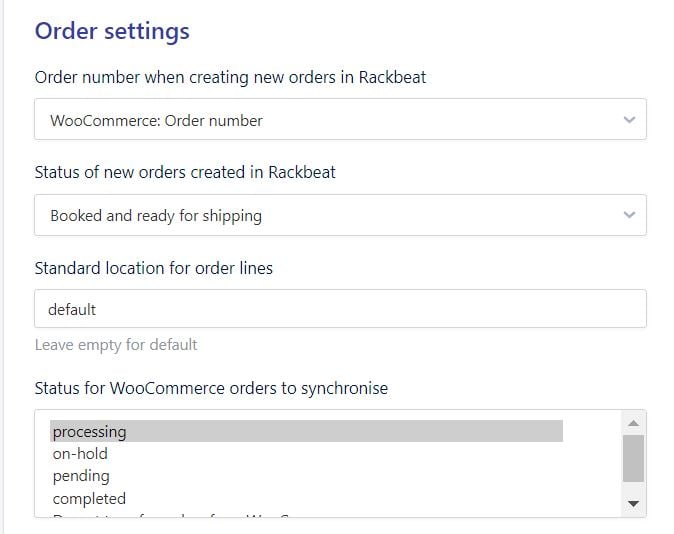Click the "Status of new orders created in Rackbeat" label
Image resolution: width=674 pixels, height=534 pixels.
(185, 172)
